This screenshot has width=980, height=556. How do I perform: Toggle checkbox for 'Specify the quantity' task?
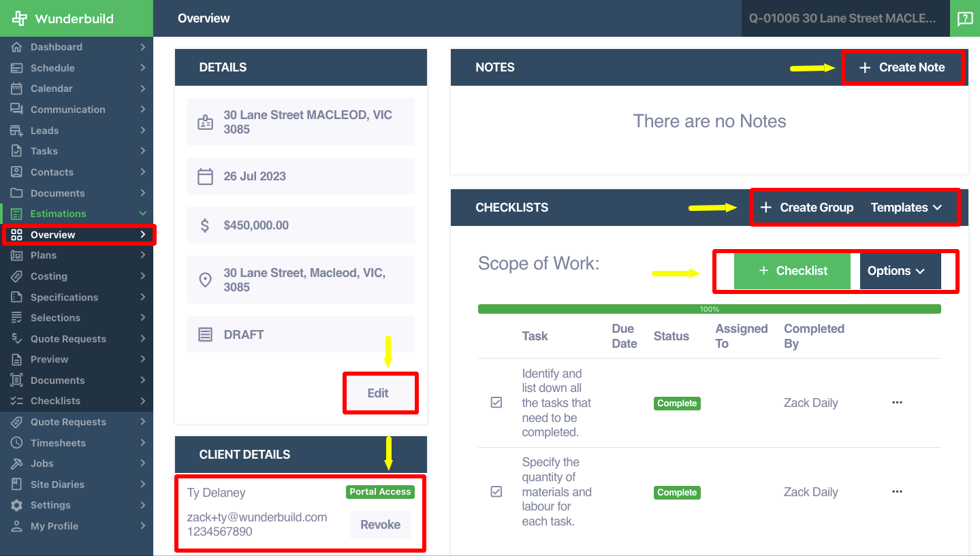pyautogui.click(x=496, y=491)
